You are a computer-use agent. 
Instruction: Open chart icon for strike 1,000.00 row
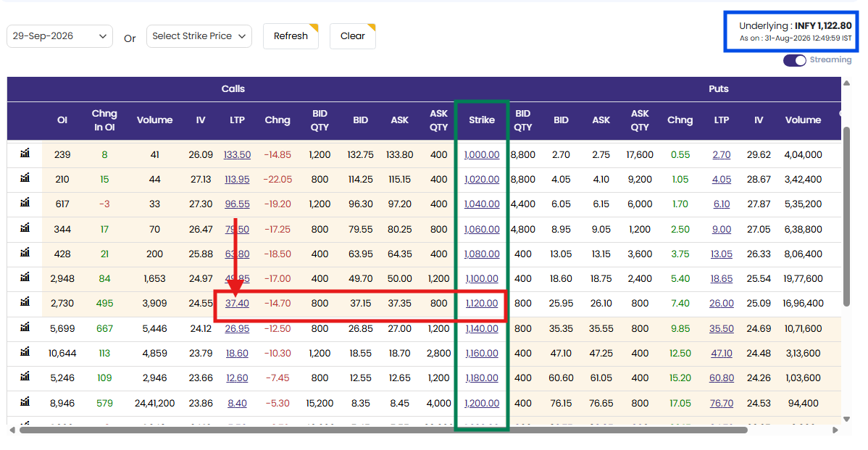pyautogui.click(x=25, y=154)
